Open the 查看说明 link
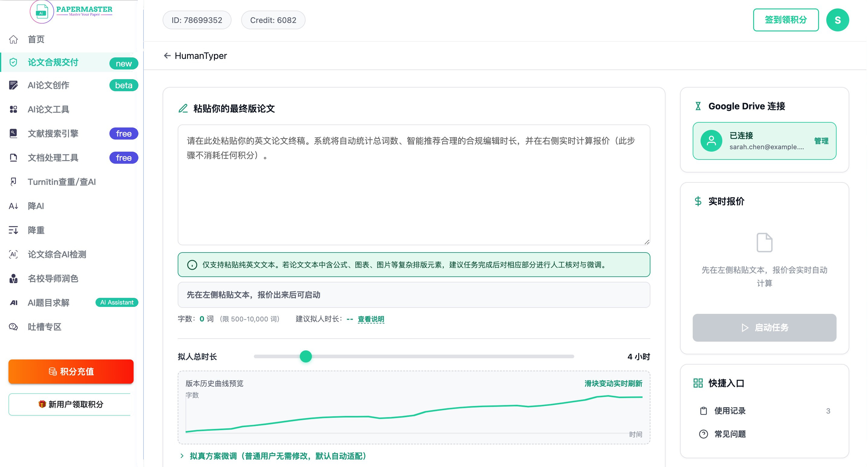868x467 pixels. (371, 319)
